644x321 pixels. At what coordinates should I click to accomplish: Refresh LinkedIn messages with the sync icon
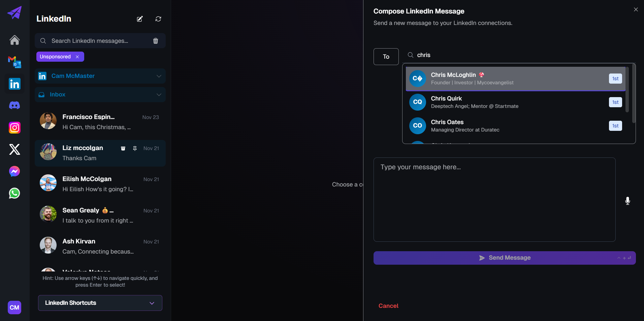coord(158,19)
